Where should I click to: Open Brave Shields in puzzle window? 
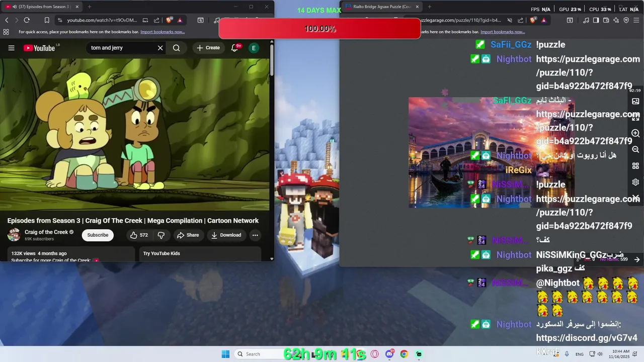pyautogui.click(x=534, y=20)
